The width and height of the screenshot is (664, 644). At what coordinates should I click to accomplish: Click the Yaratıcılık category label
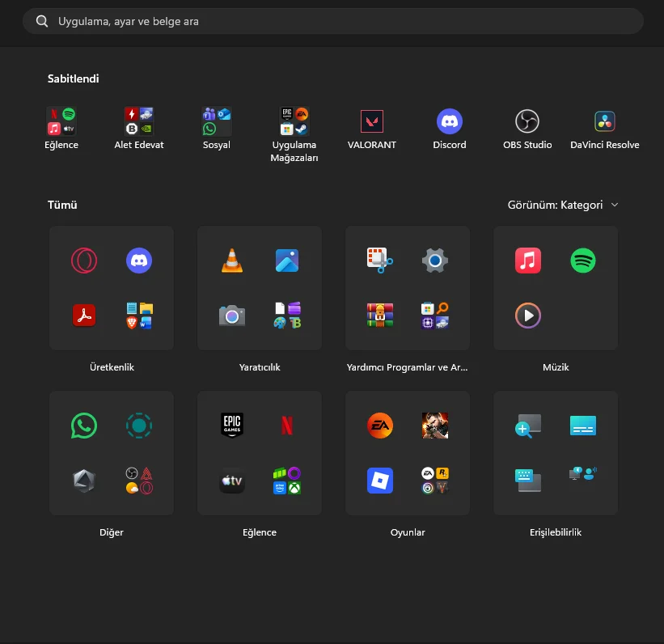(x=260, y=367)
